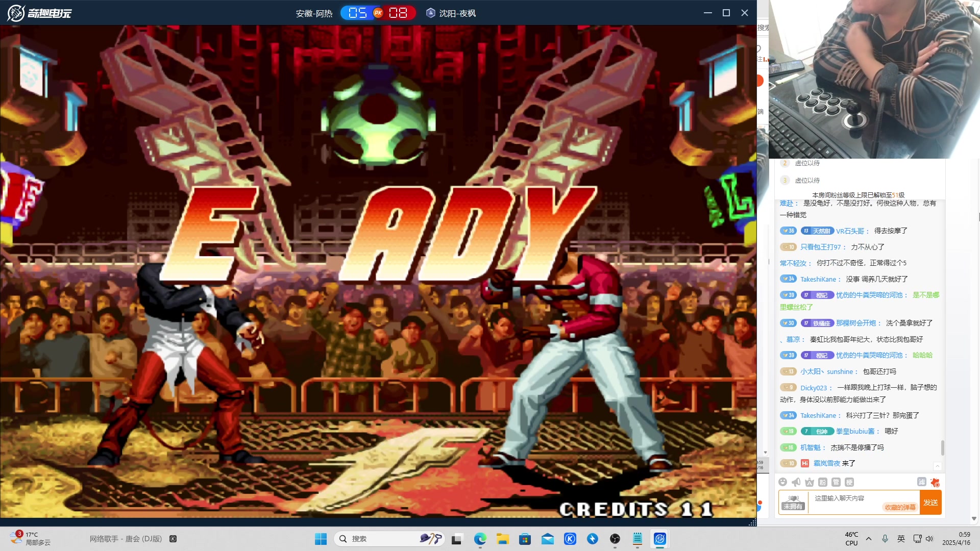Open the Mail app from the taskbar

pyautogui.click(x=548, y=539)
